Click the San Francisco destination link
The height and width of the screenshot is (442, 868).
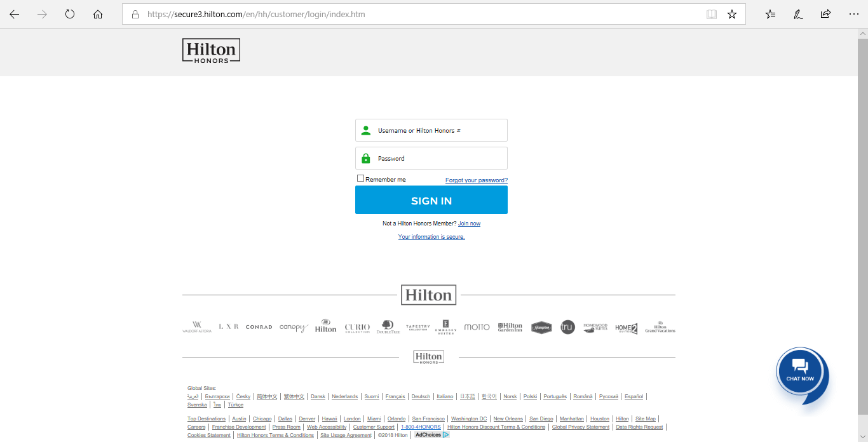(428, 419)
